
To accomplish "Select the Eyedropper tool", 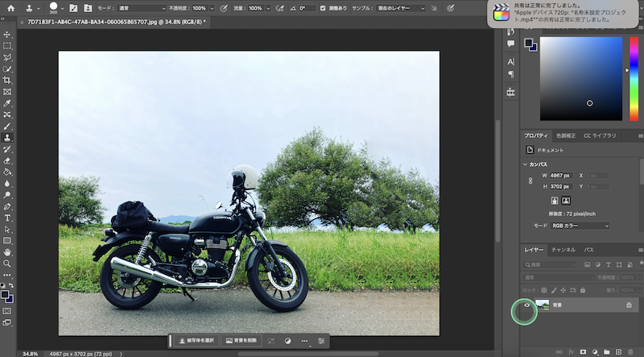I will 7,103.
